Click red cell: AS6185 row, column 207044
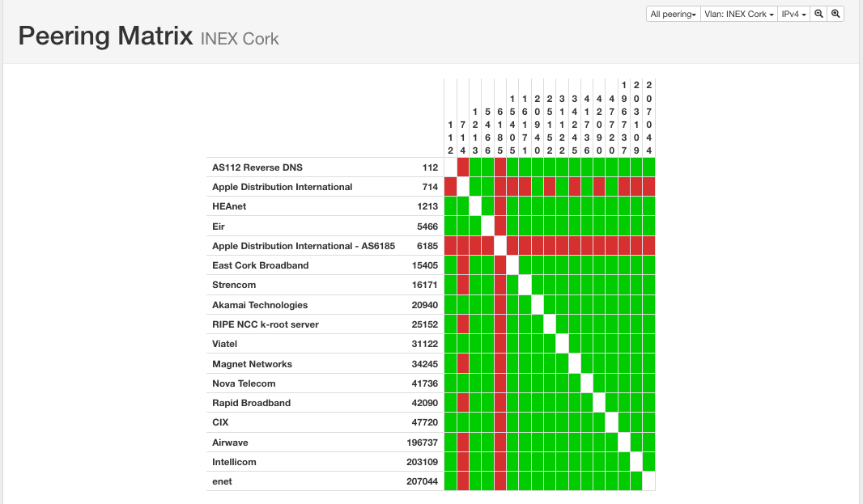 (x=649, y=246)
